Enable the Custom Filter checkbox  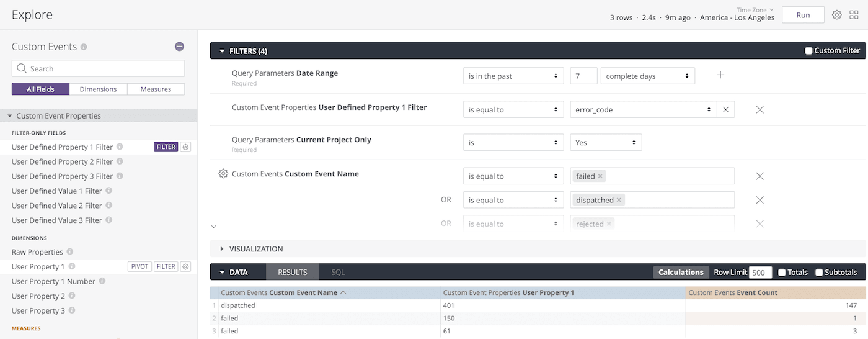click(x=808, y=51)
